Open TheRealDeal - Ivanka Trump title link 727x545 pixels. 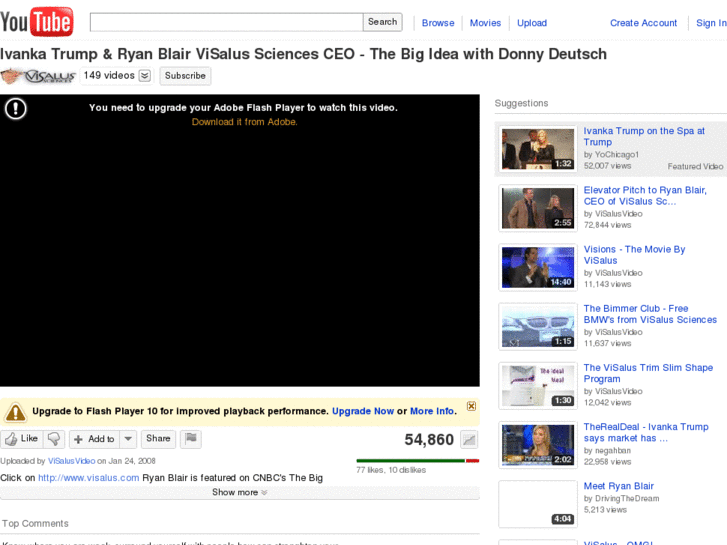[646, 432]
